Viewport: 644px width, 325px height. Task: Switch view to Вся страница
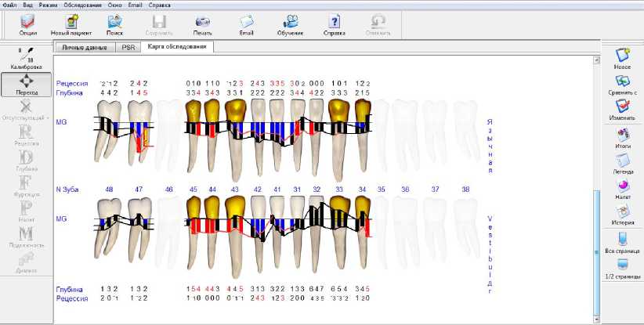coord(622,242)
